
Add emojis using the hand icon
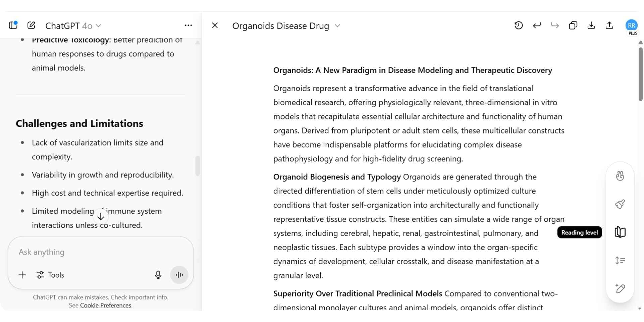coord(620,176)
